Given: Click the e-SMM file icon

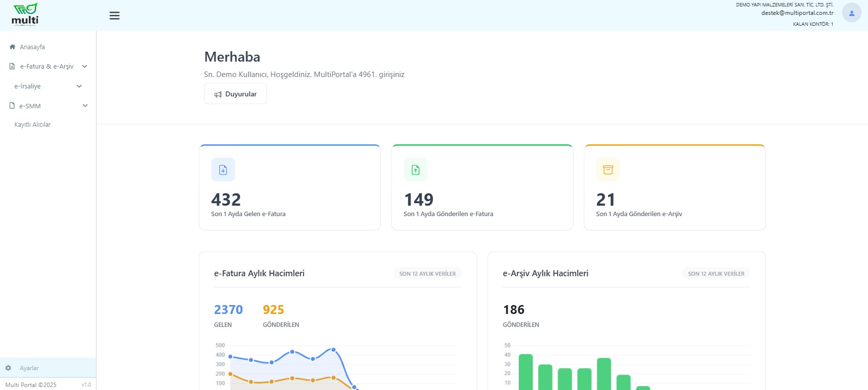Looking at the screenshot, I should click(12, 106).
